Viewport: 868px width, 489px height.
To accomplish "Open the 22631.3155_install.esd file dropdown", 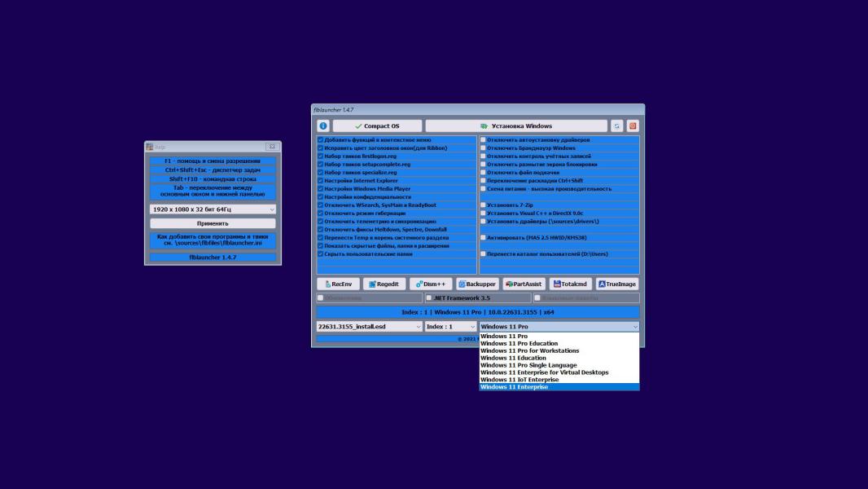I will click(369, 327).
